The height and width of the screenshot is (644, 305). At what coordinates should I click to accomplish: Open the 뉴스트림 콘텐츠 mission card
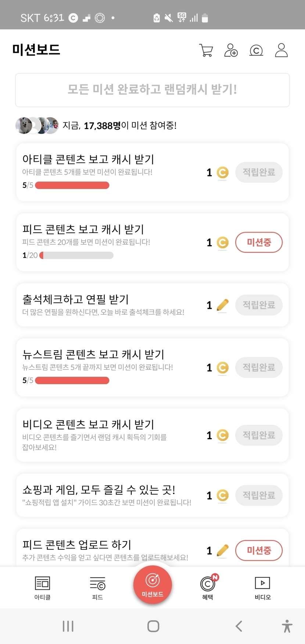pyautogui.click(x=110, y=367)
